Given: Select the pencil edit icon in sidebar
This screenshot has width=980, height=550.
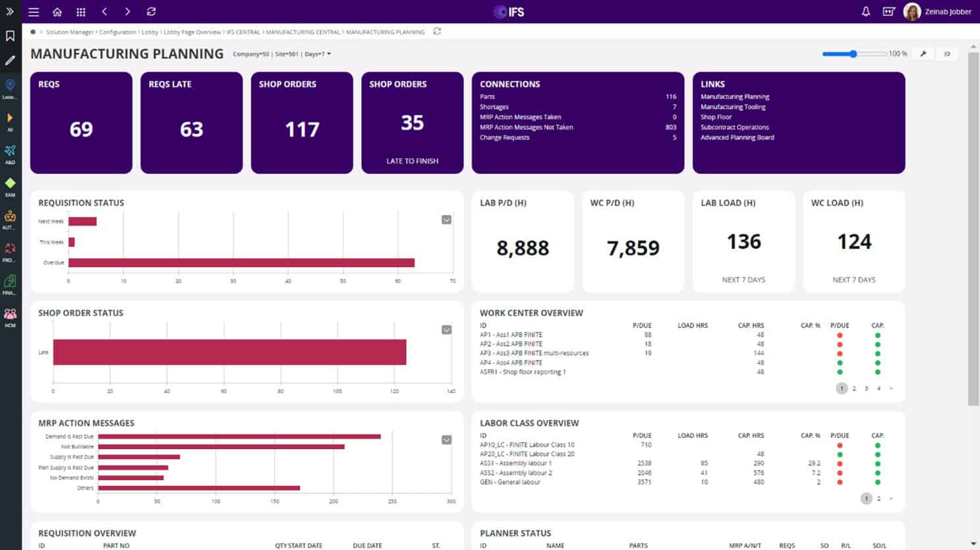Looking at the screenshot, I should (x=10, y=61).
